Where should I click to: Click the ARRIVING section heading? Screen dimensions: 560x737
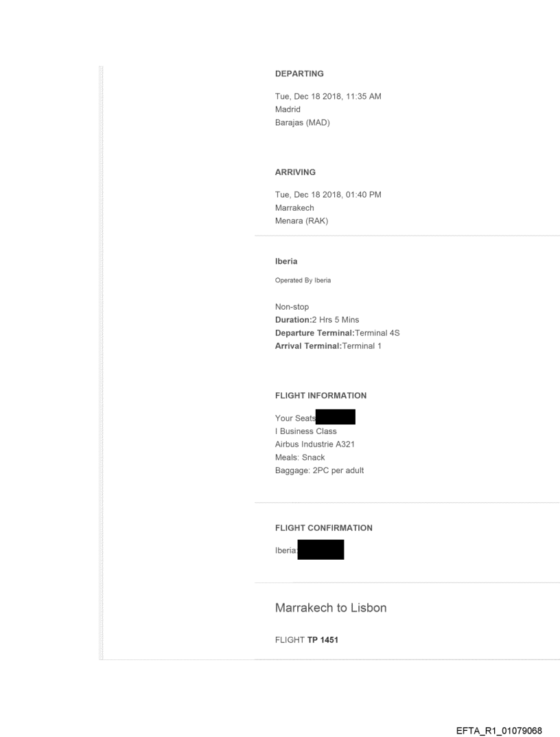tap(295, 172)
